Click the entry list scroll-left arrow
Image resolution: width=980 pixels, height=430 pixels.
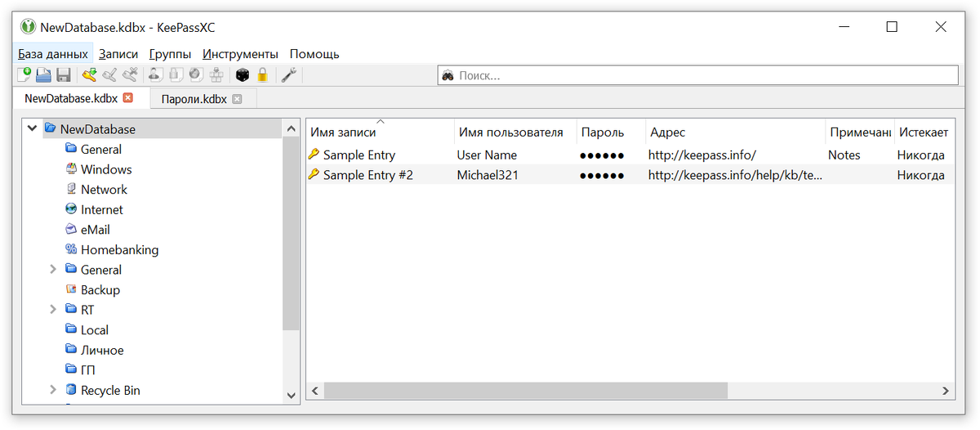[314, 391]
